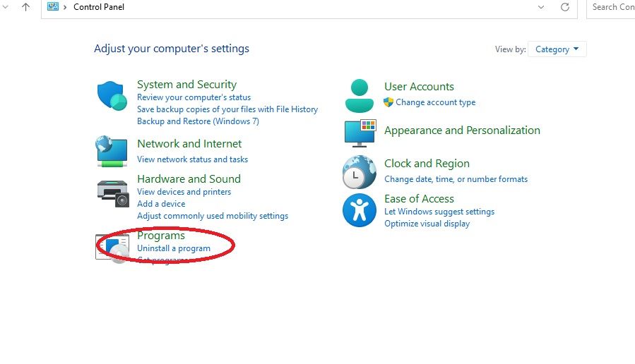Click the Clock and Region icon
Image resolution: width=635 pixels, height=364 pixels.
360,172
